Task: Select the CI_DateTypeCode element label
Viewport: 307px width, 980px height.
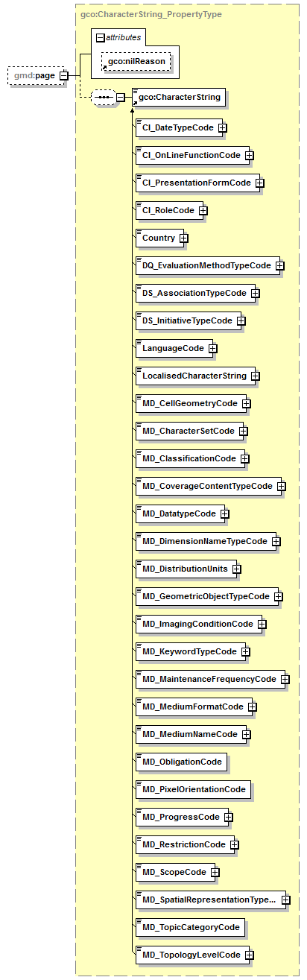Action: click(178, 128)
